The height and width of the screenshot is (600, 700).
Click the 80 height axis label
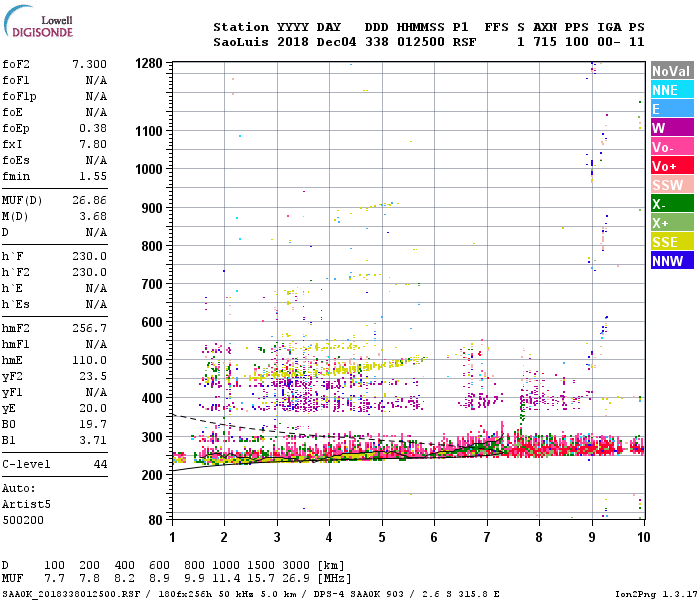click(x=155, y=520)
